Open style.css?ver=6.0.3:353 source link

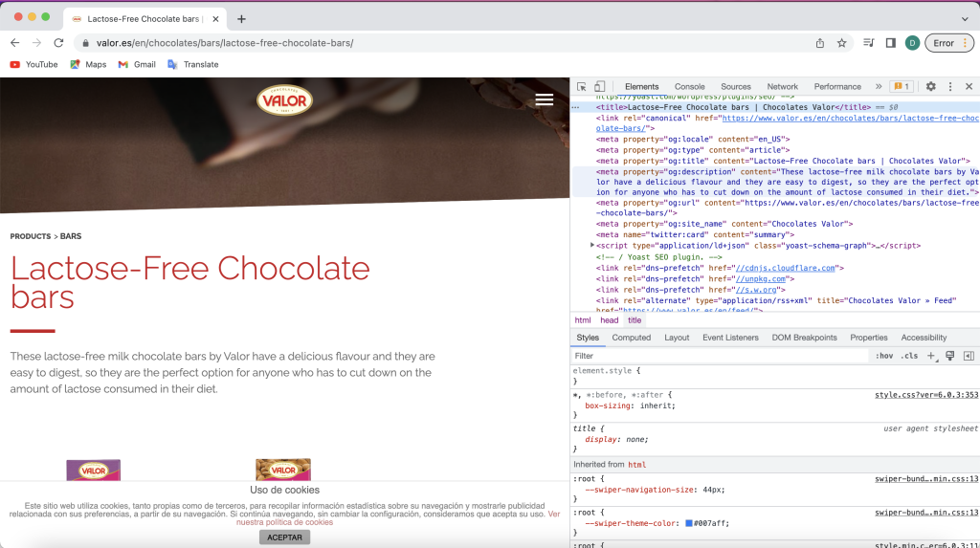click(x=926, y=395)
